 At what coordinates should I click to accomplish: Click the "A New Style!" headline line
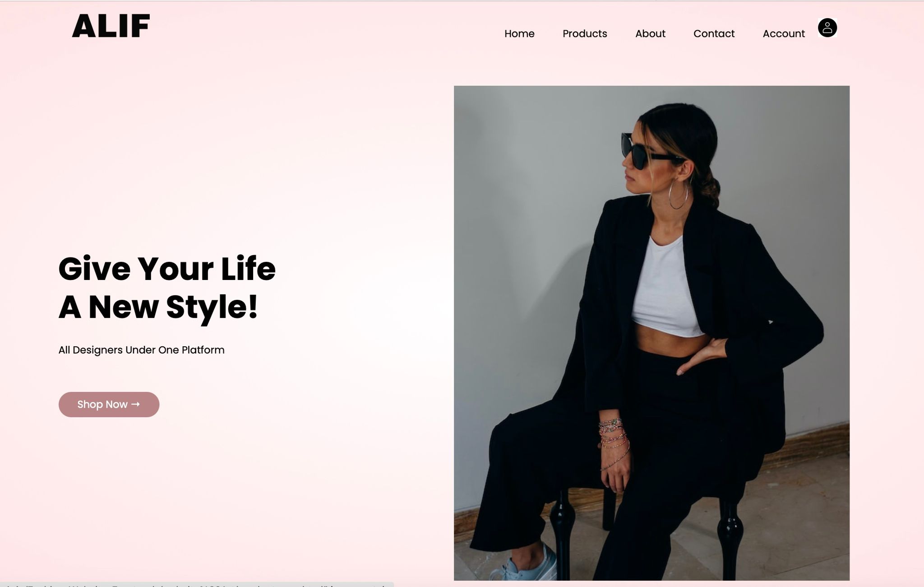click(158, 308)
